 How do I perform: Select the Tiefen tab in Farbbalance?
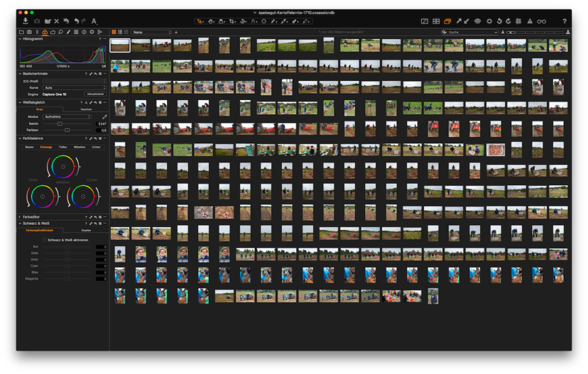[62, 147]
